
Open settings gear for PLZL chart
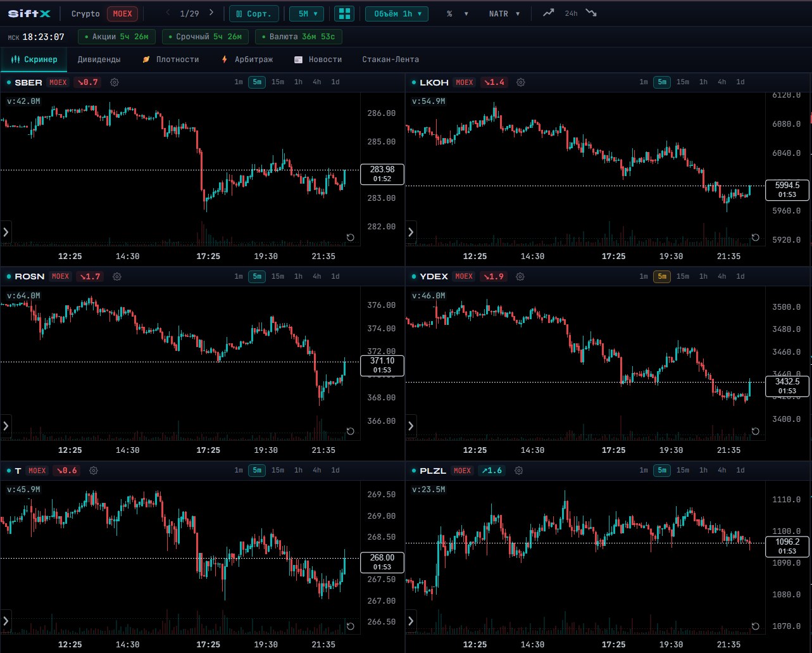pyautogui.click(x=519, y=471)
